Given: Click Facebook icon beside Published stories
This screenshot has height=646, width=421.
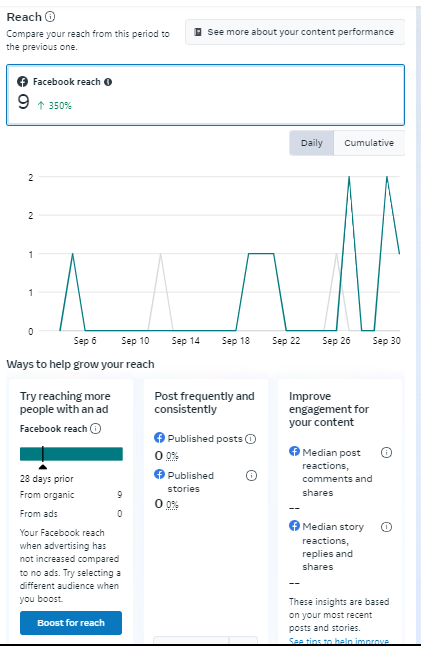Looking at the screenshot, I should point(159,474).
